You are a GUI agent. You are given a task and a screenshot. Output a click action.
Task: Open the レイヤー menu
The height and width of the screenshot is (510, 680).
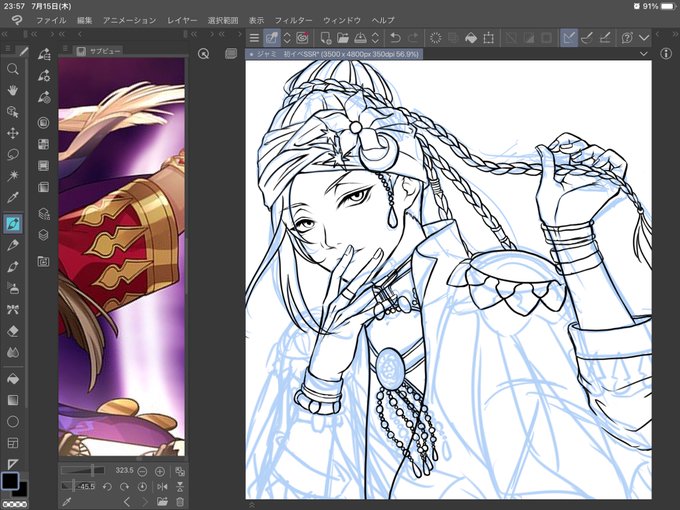(x=182, y=20)
